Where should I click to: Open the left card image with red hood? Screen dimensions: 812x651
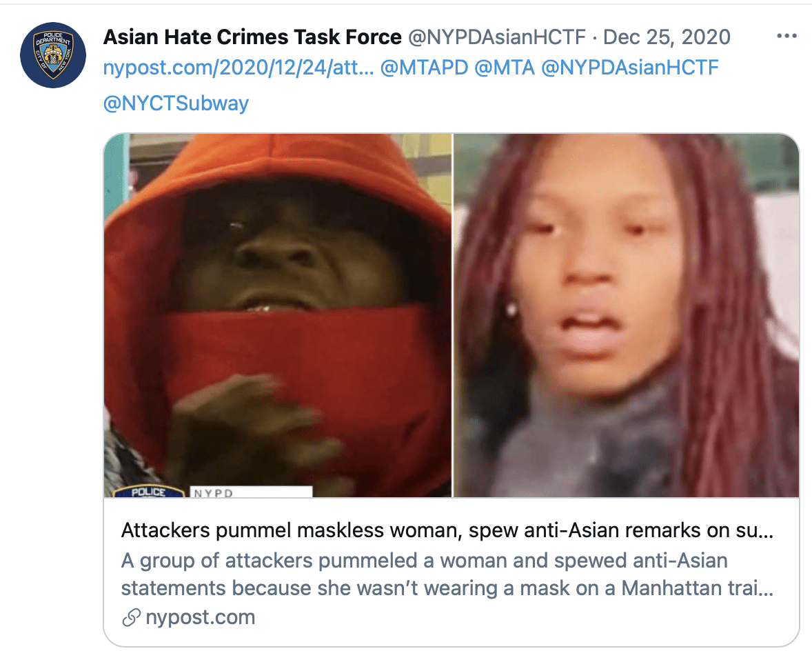(x=278, y=315)
